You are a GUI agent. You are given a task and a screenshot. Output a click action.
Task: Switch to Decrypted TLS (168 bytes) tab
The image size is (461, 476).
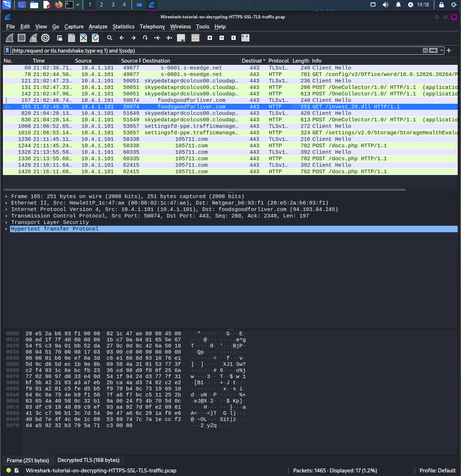pos(89,460)
